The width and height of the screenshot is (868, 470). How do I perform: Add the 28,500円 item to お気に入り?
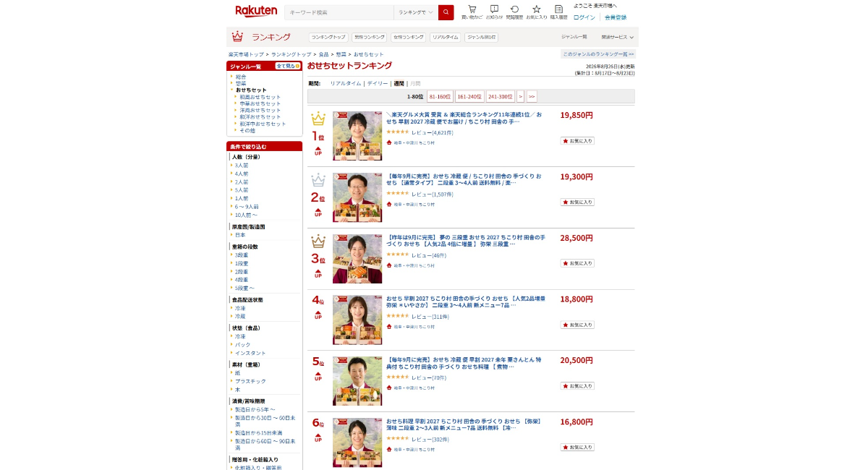coord(577,263)
